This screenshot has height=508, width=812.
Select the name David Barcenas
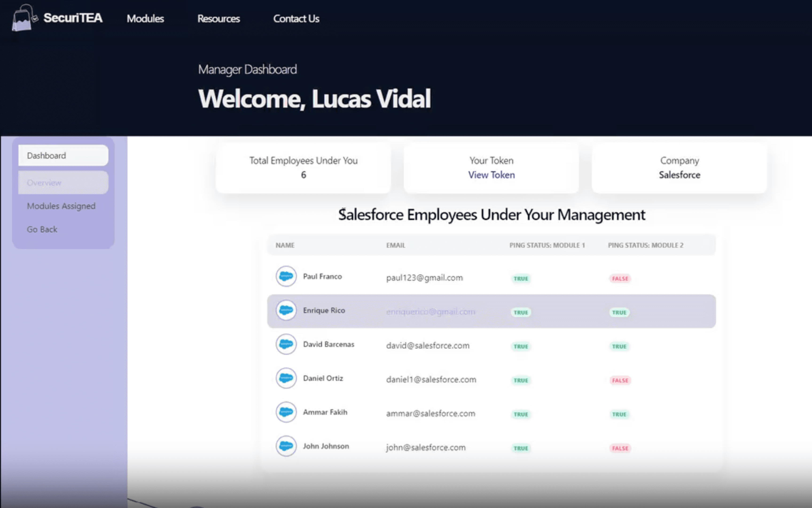point(328,344)
